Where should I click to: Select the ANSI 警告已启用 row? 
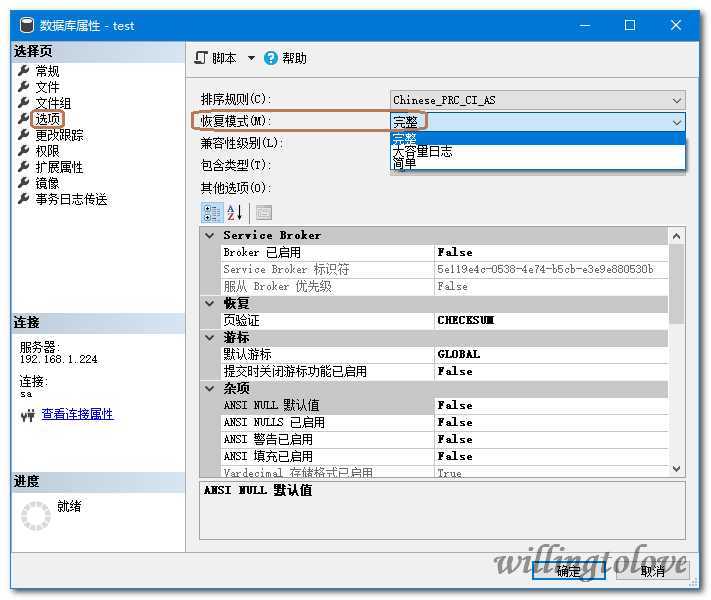tap(444, 439)
